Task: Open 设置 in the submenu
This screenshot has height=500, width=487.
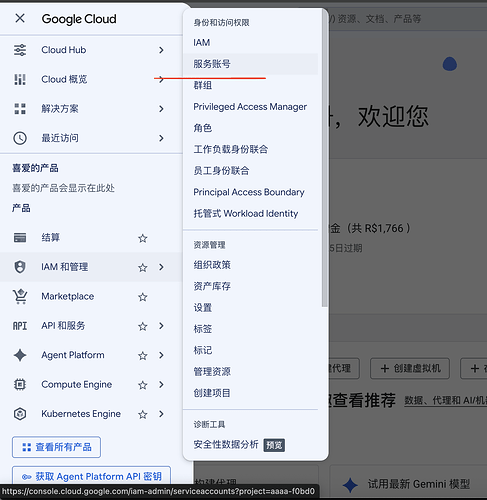Action: click(250, 308)
